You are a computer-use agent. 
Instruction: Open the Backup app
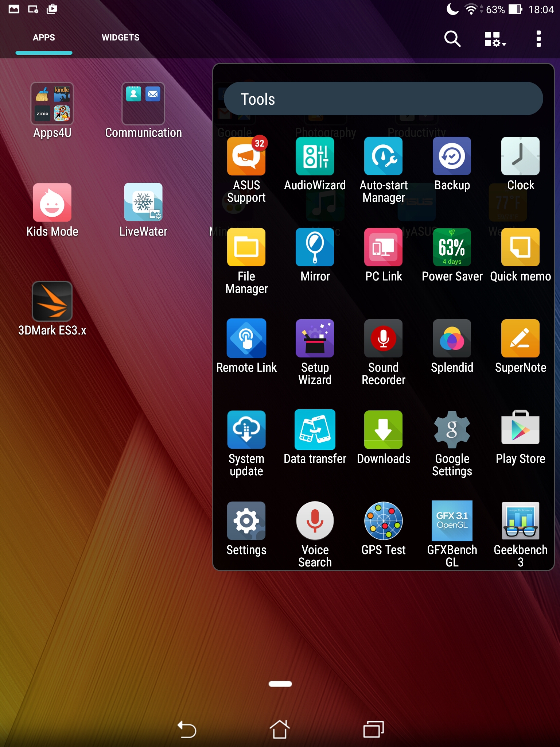pos(452,156)
